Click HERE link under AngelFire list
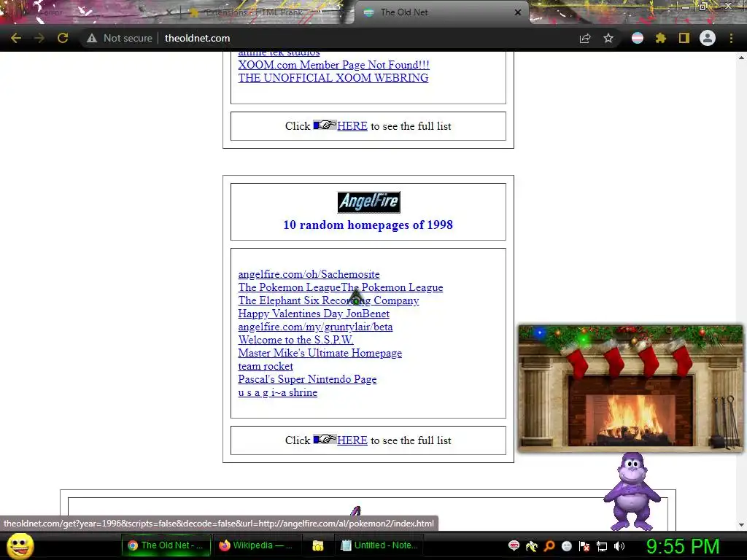 (352, 440)
